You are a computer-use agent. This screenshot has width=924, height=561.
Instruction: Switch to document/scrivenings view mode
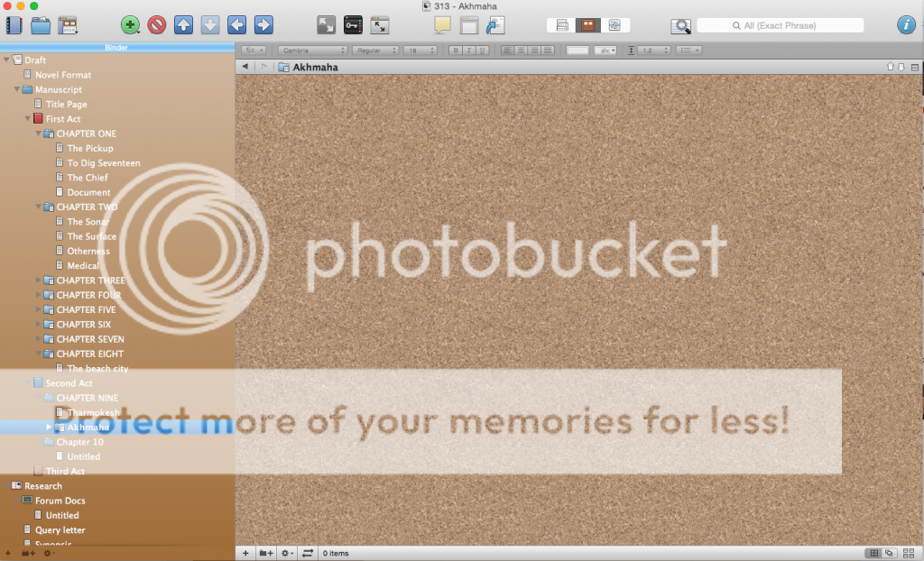pyautogui.click(x=561, y=25)
